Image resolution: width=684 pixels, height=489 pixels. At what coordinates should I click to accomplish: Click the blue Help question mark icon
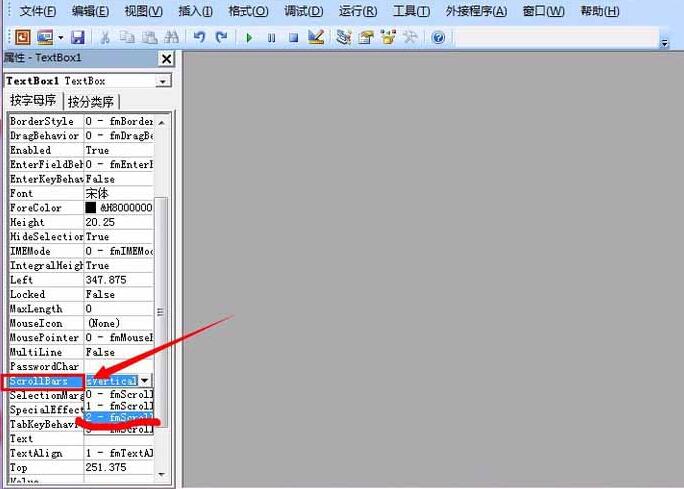click(438, 37)
